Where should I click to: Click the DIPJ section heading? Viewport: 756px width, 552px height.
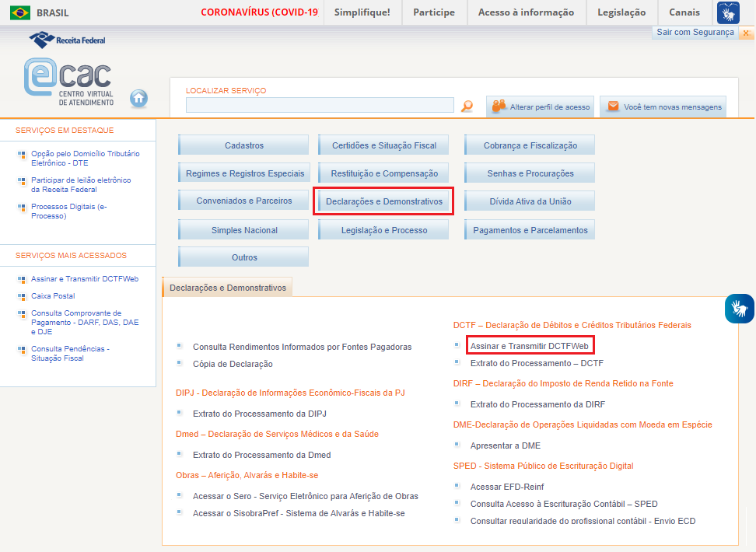pos(290,393)
